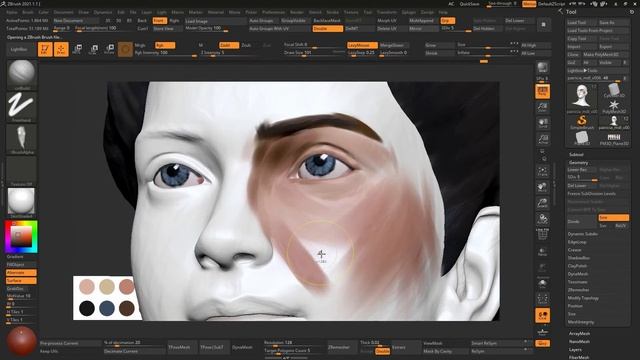Select the PM3D_Plane3D tool thumbnail
This screenshot has width=640, height=360.
click(x=613, y=139)
